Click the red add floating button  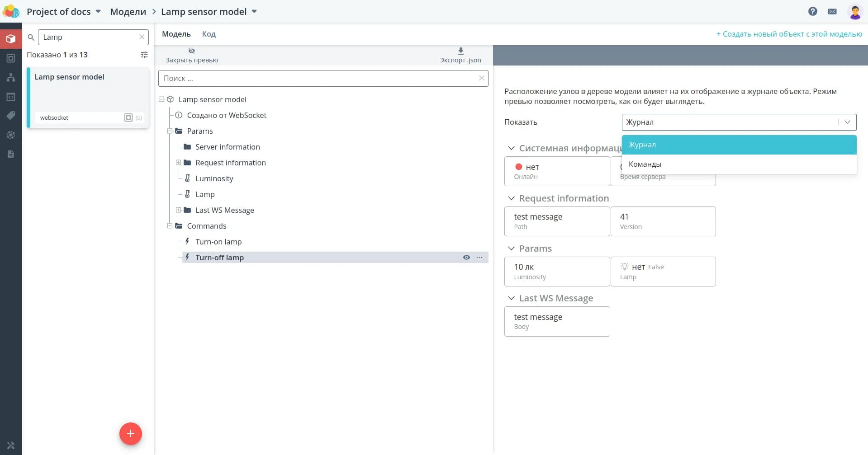click(x=130, y=434)
